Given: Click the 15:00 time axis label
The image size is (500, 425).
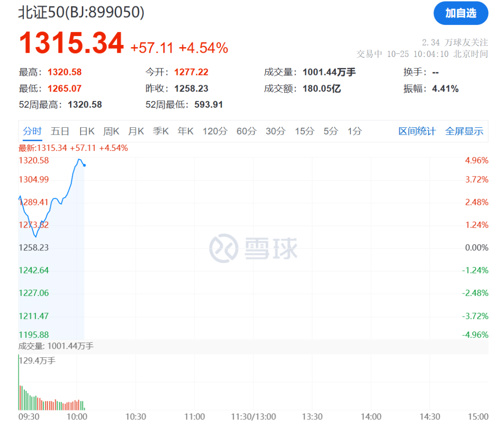Looking at the screenshot, I should point(478,417).
